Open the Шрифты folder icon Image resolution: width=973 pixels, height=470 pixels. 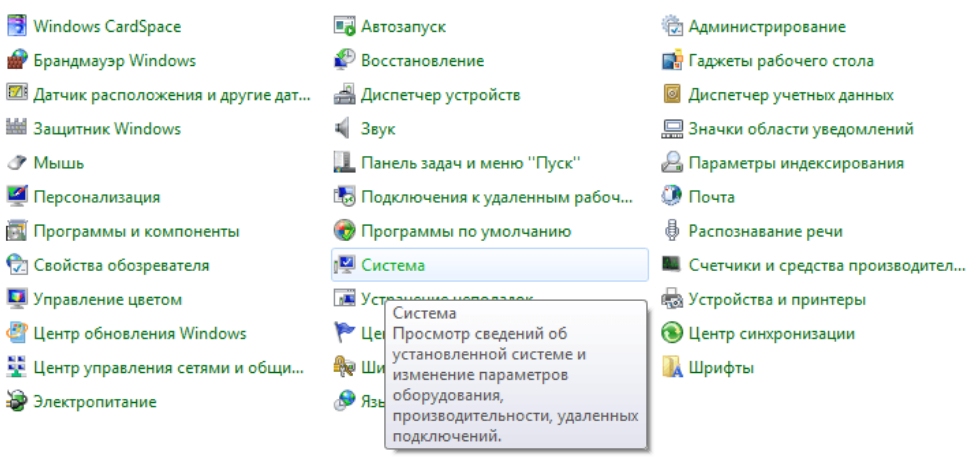672,368
